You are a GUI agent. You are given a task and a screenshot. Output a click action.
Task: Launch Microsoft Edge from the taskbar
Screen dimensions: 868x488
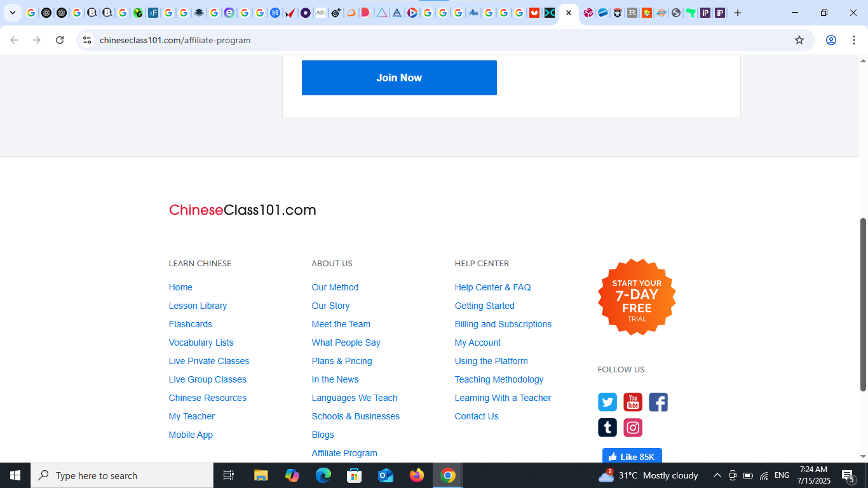click(323, 475)
